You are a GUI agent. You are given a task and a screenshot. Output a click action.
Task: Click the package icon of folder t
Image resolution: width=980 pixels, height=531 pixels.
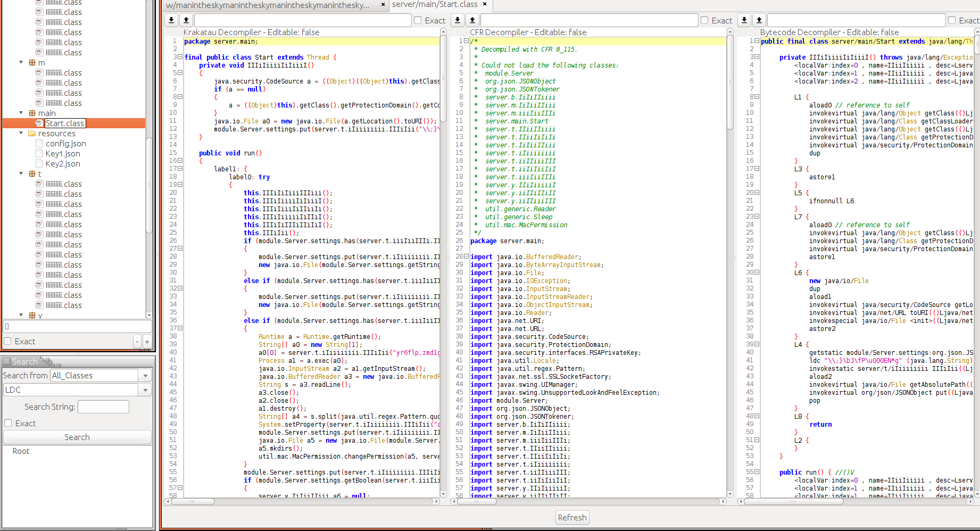(32, 174)
